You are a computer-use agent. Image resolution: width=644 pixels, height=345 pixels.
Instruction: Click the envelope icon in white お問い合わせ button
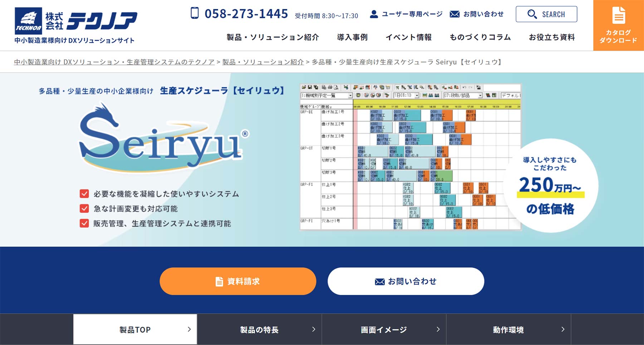tap(380, 282)
